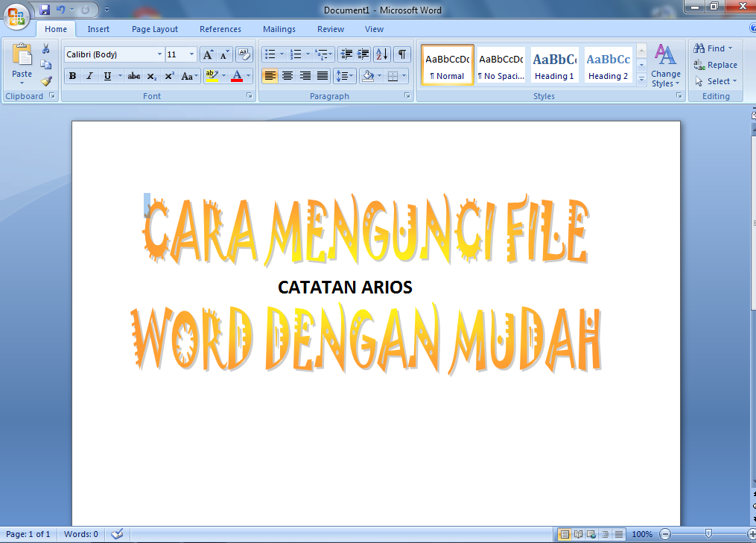
Task: Open the font name dropdown
Action: (159, 54)
